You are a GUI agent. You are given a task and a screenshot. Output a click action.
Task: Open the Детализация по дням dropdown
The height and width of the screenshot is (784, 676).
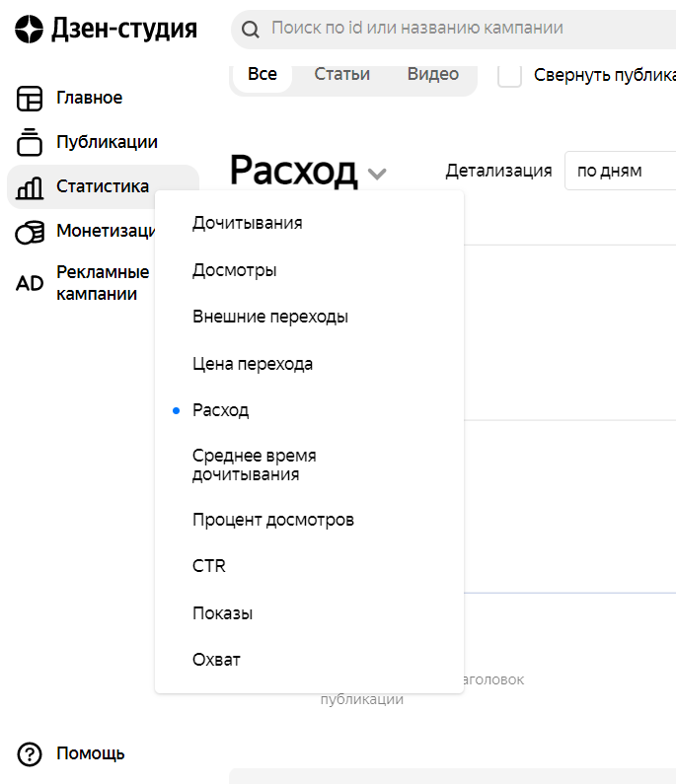coord(620,171)
